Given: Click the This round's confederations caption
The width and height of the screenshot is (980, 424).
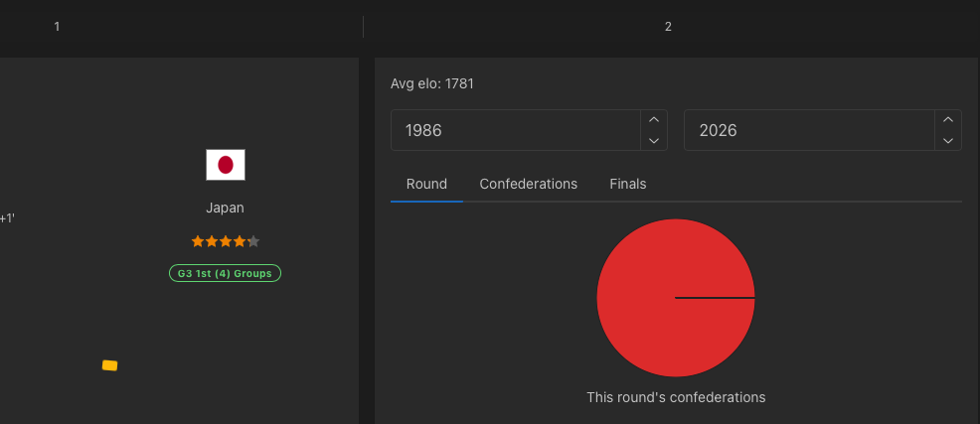Looking at the screenshot, I should pyautogui.click(x=676, y=397).
